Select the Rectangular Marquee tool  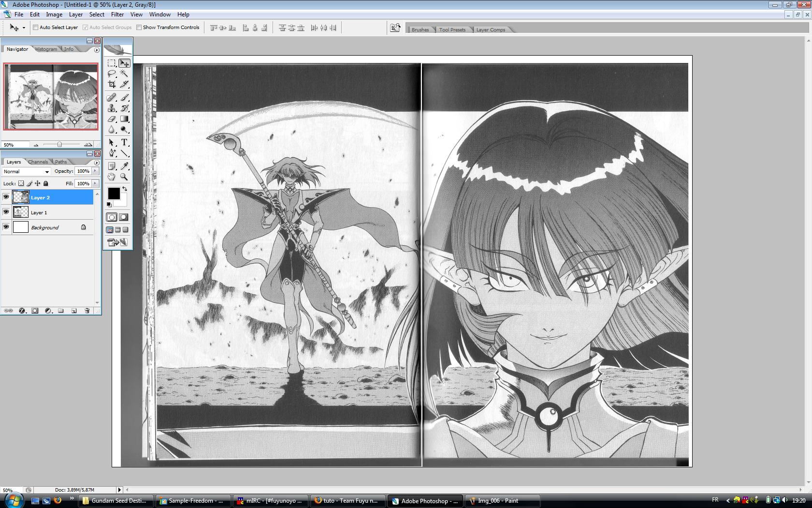click(x=112, y=63)
